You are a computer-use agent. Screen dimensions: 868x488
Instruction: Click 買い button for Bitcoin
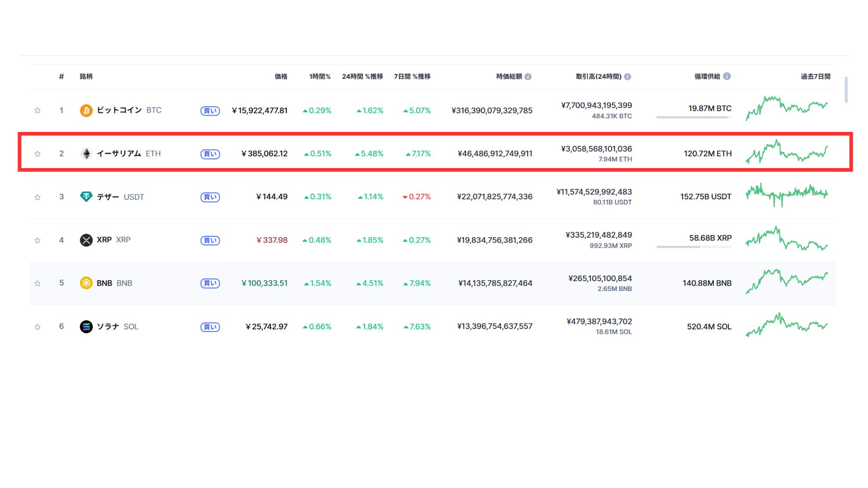[x=210, y=111]
